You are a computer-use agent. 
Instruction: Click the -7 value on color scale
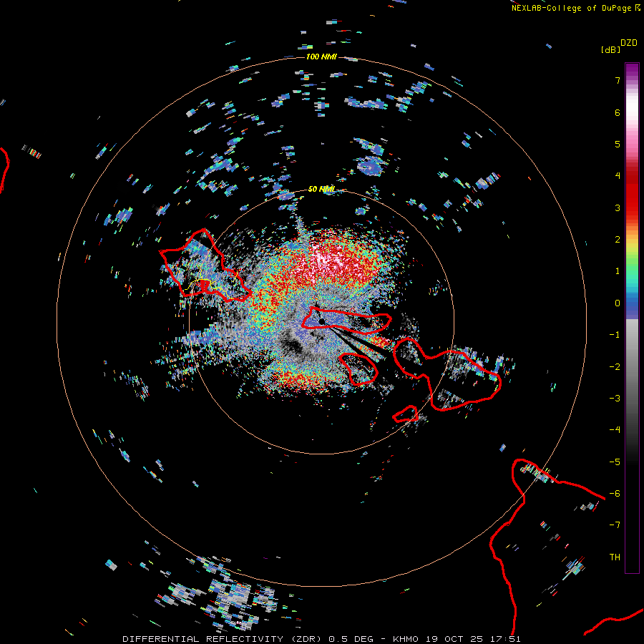pos(615,525)
